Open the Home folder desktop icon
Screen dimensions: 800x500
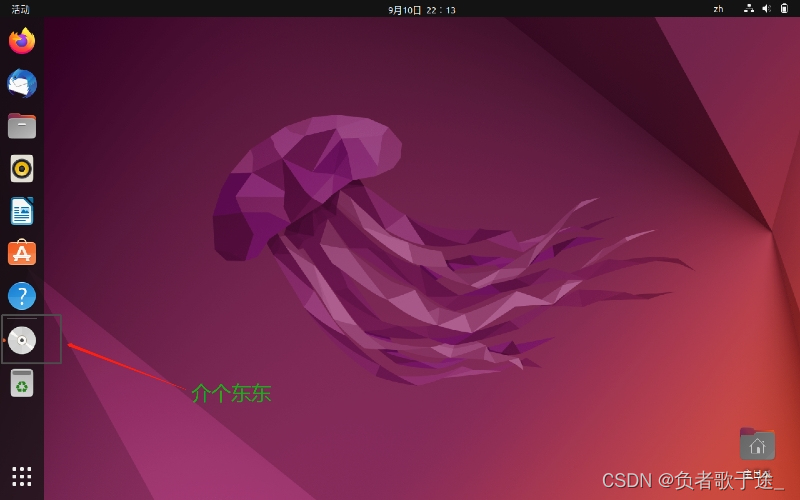[757, 445]
